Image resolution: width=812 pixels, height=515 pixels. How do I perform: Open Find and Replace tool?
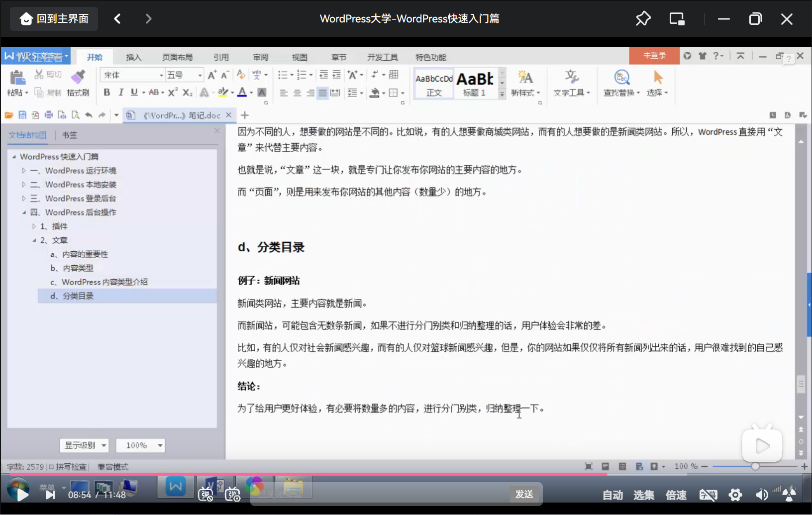[x=621, y=83]
